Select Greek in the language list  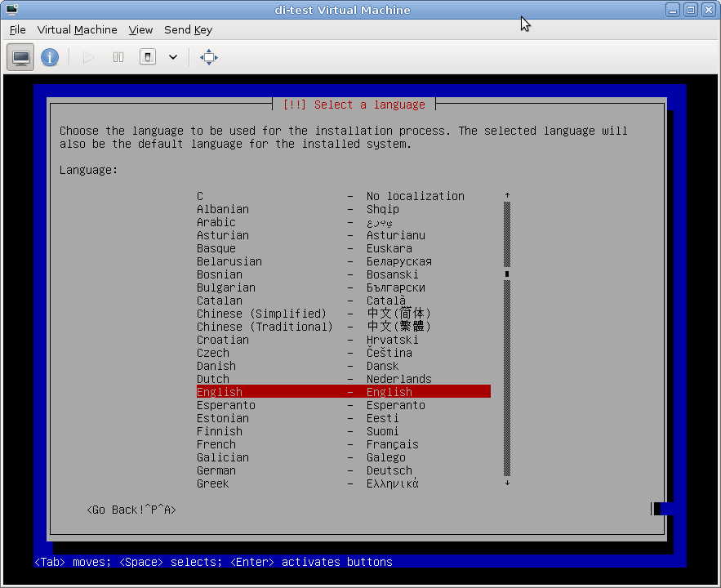tap(344, 483)
